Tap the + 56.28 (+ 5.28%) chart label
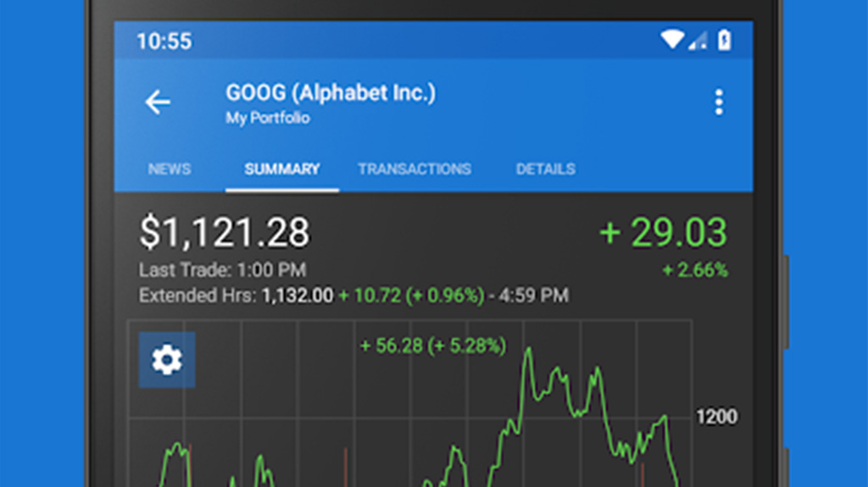 point(433,346)
